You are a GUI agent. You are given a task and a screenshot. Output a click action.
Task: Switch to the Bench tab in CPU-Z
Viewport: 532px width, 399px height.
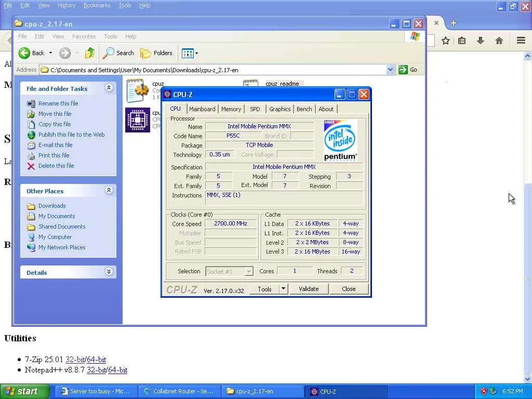304,109
